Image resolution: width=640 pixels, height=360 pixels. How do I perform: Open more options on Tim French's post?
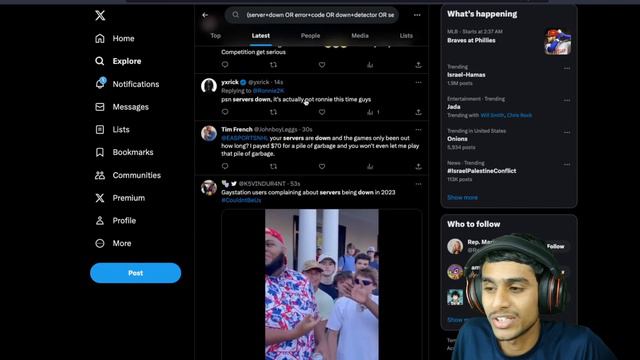418,130
